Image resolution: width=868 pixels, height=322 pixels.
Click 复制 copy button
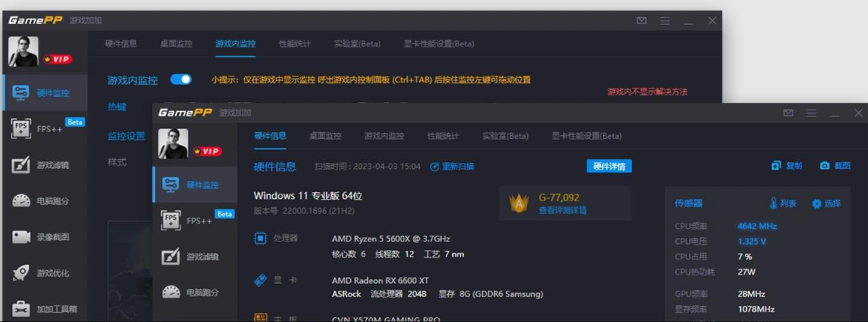[786, 165]
